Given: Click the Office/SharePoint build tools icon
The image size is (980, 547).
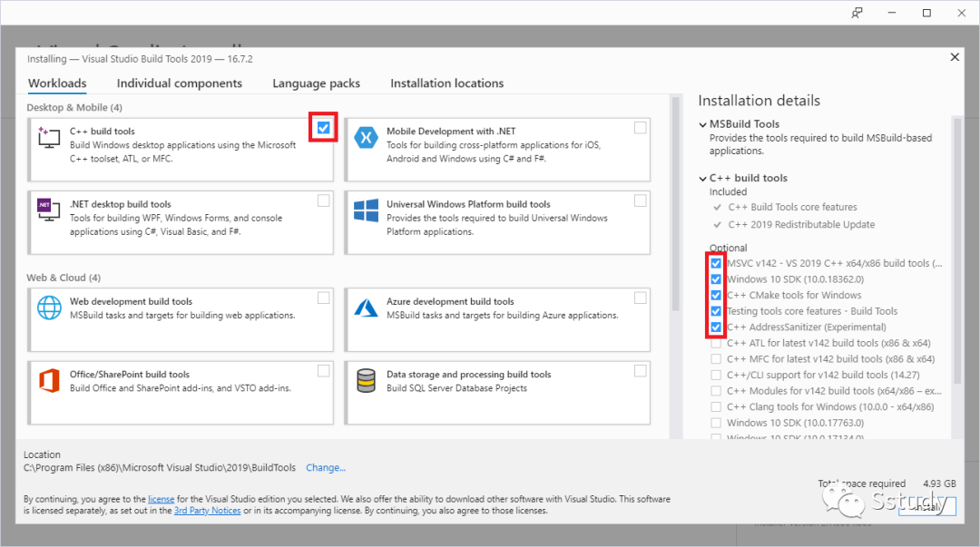Looking at the screenshot, I should (49, 380).
